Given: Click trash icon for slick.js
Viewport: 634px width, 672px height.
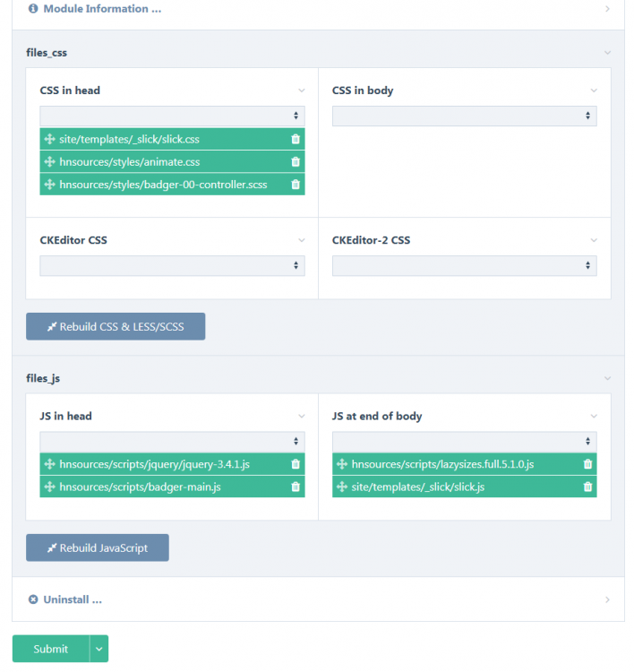Looking at the screenshot, I should point(587,487).
